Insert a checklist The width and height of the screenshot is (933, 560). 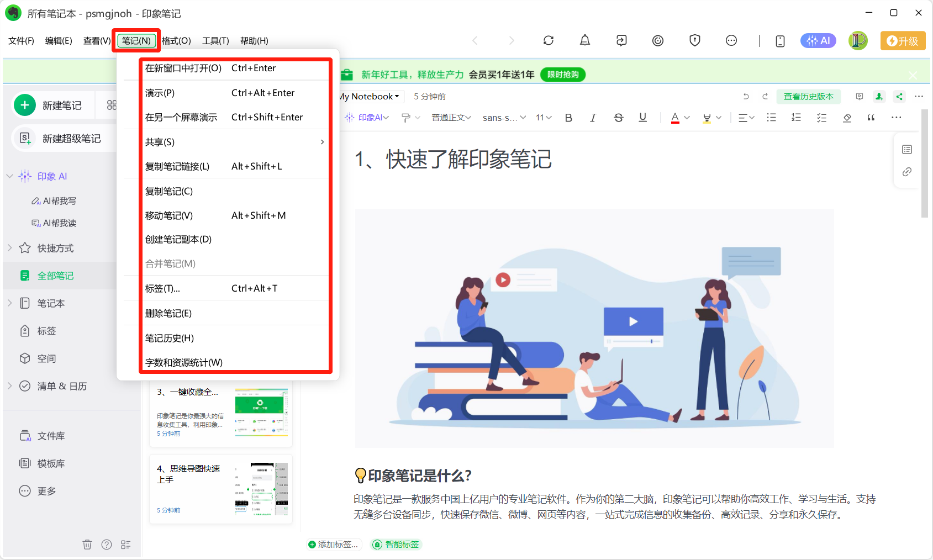(x=821, y=117)
